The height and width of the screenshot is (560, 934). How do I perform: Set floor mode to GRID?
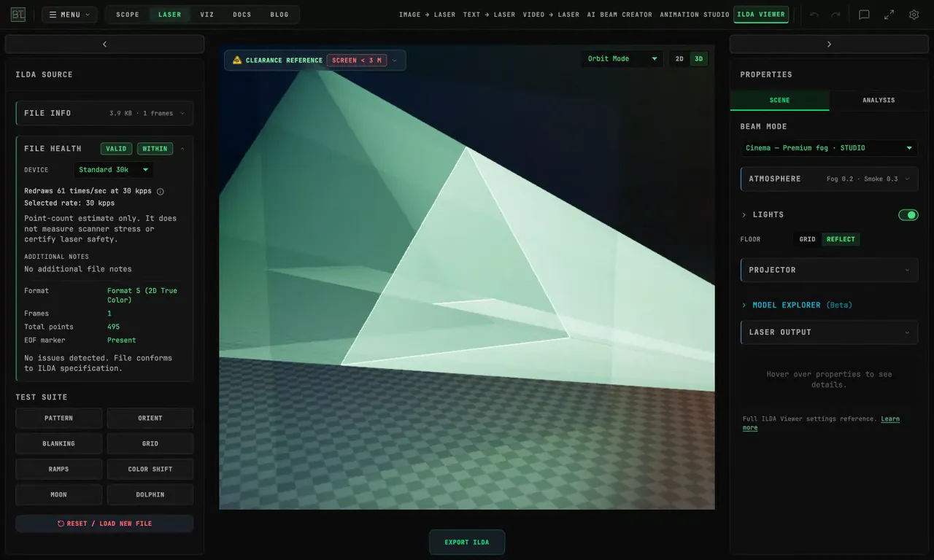pos(807,239)
